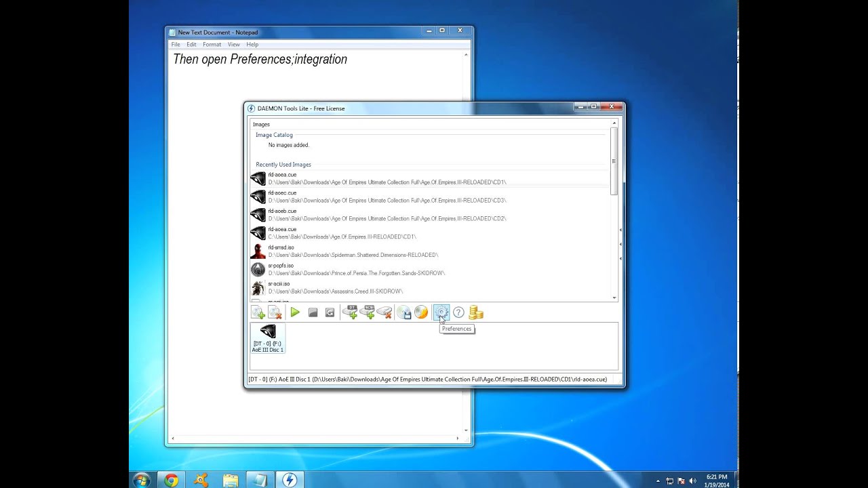Add a SCSI virtual drive
Screen dimensions: 868x488
coord(367,312)
